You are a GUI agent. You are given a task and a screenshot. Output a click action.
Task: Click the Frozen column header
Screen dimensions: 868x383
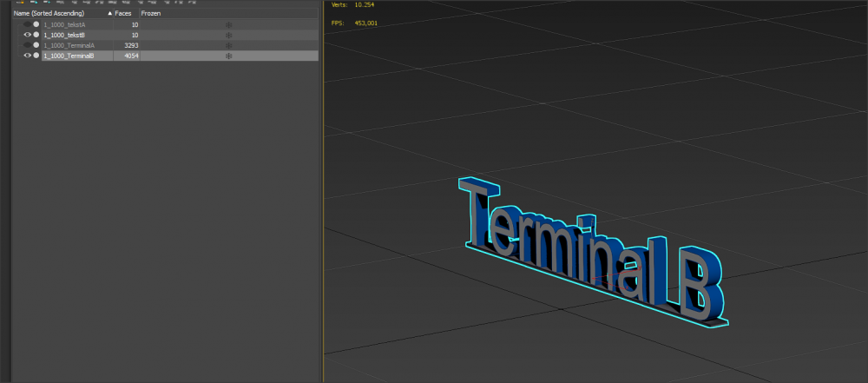click(151, 14)
